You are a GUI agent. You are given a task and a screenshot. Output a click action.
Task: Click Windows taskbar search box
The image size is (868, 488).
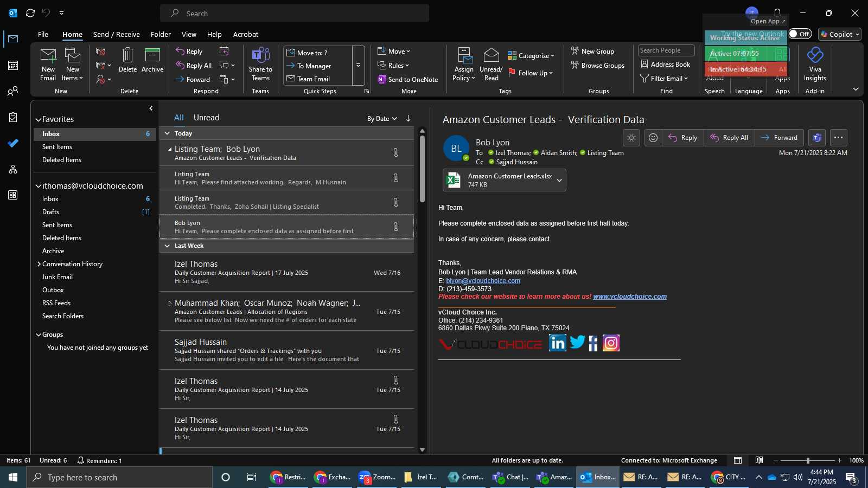[119, 477]
